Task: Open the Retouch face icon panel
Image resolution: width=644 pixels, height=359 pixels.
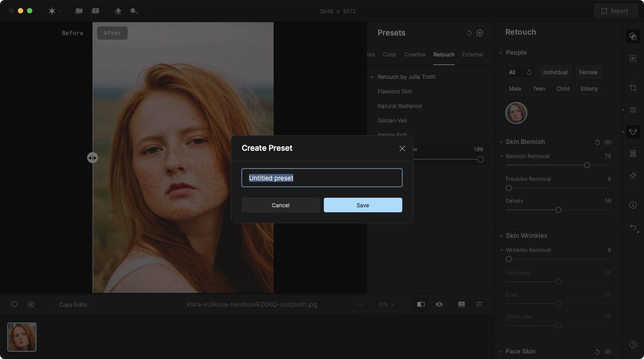Action: point(633,132)
